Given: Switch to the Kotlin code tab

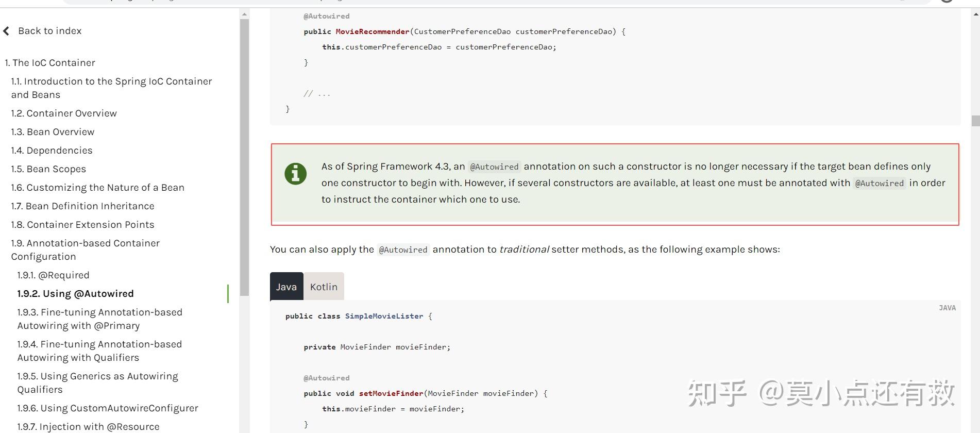Looking at the screenshot, I should [x=324, y=287].
